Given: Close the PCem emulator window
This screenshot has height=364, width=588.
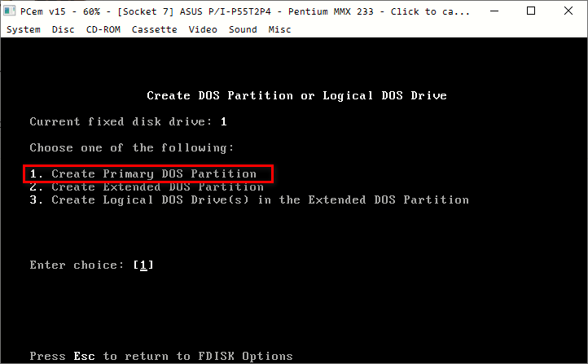Looking at the screenshot, I should click(x=568, y=11).
